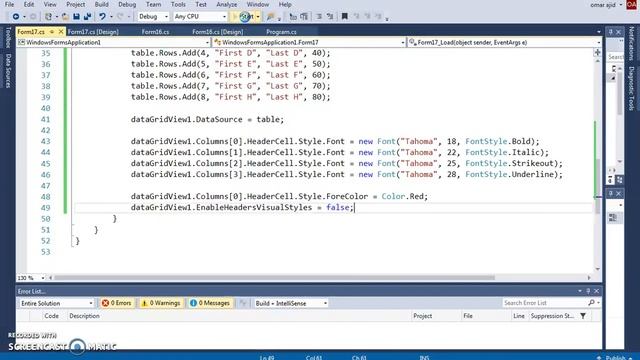This screenshot has height=360, width=640.
Task: Open the Build menu
Action: pyautogui.click(x=101, y=4)
